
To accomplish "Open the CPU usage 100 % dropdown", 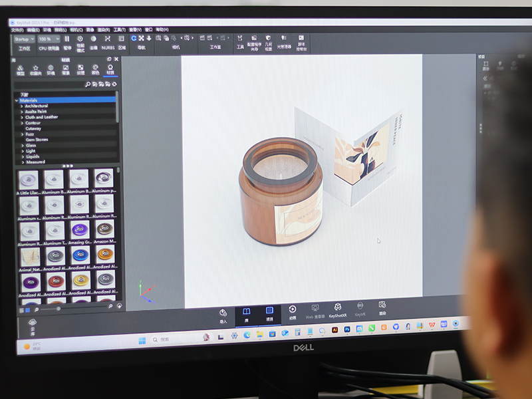I will (x=49, y=39).
